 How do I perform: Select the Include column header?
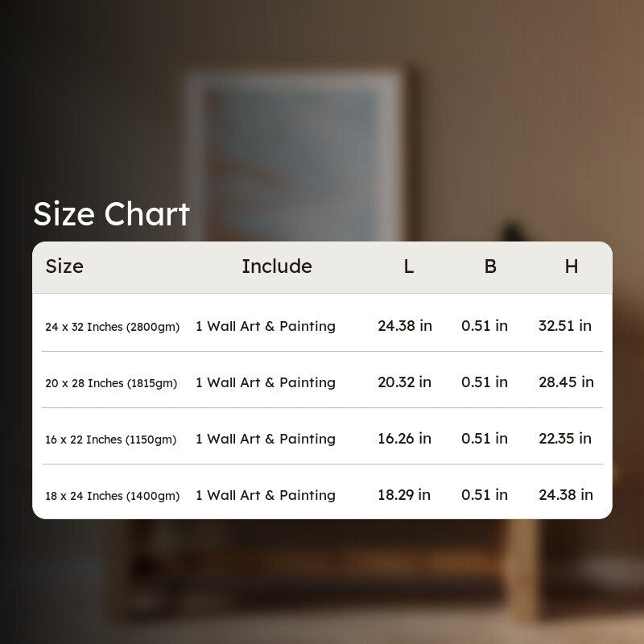(277, 266)
